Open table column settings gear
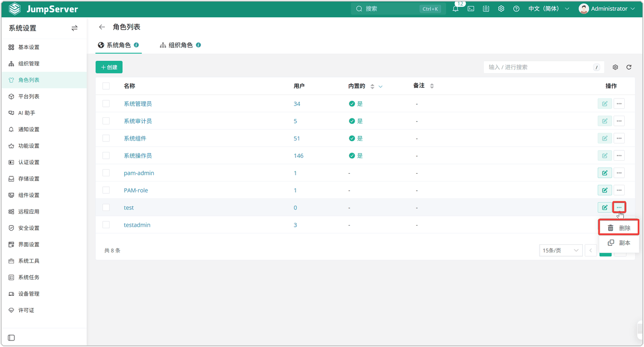The height and width of the screenshot is (347, 644). click(x=615, y=67)
